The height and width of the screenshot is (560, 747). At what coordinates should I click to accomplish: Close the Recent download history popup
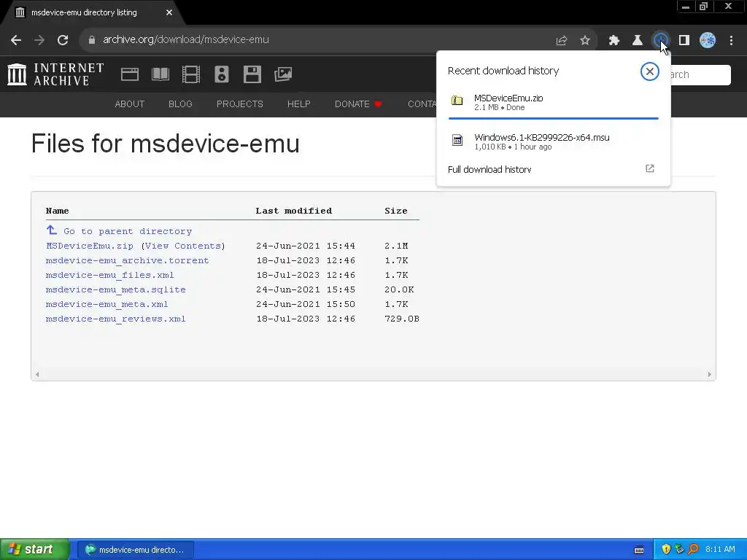649,71
